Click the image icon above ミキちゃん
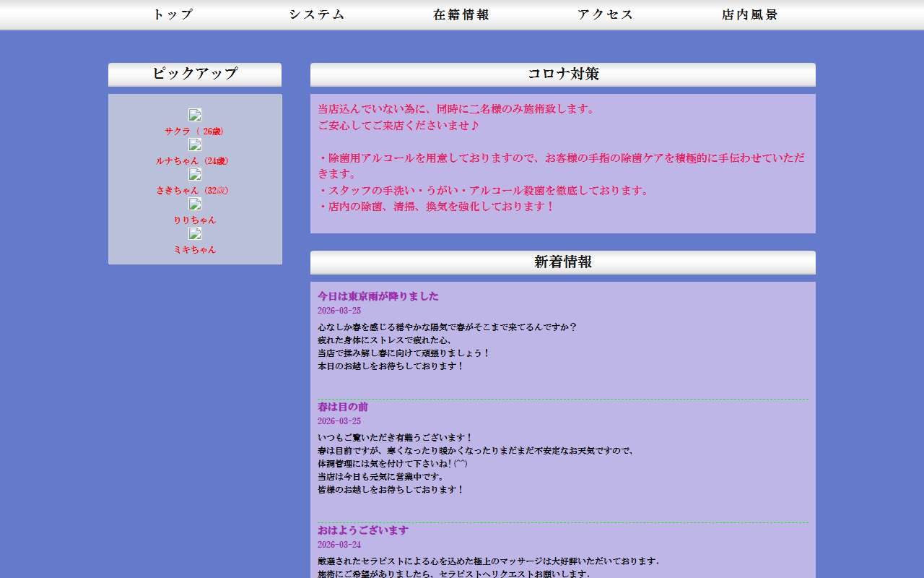This screenshot has width=924, height=578. [x=195, y=233]
